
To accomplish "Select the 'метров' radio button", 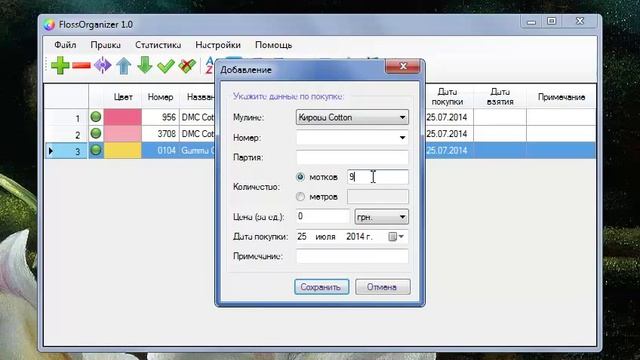I will tap(300, 197).
